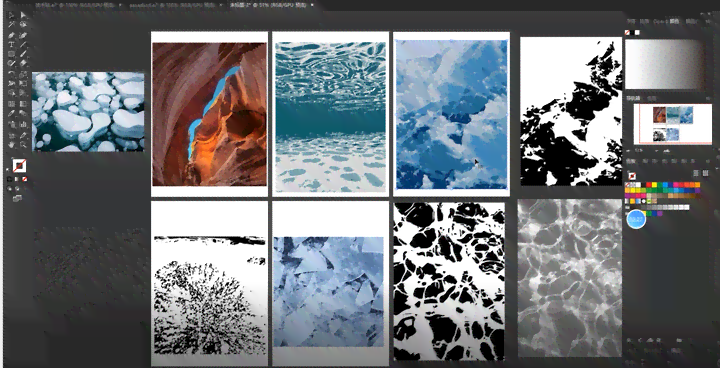720x368 pixels.
Task: Select the ice floe photo beside toolbar
Action: click(x=88, y=112)
